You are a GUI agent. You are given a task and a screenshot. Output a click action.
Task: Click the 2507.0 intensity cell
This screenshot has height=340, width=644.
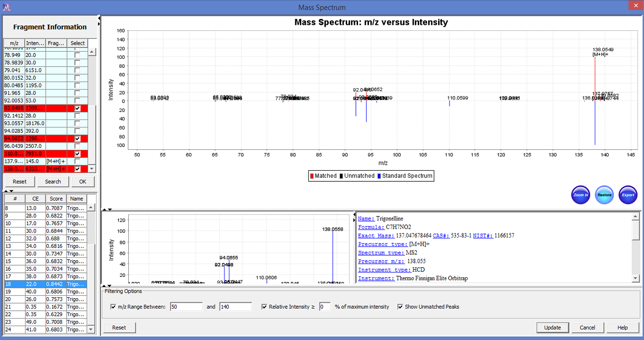pyautogui.click(x=35, y=146)
